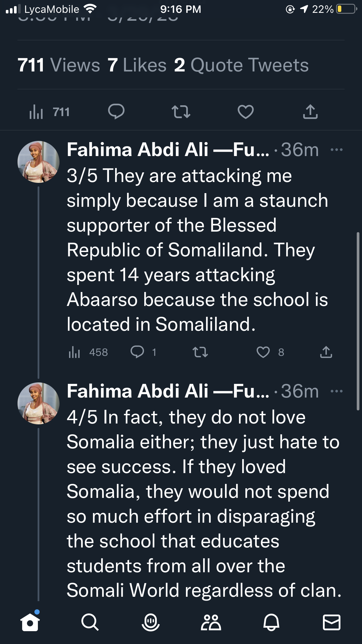Reply to the 3/5 tweet
Viewport: 362px width, 644px height.
tap(137, 352)
